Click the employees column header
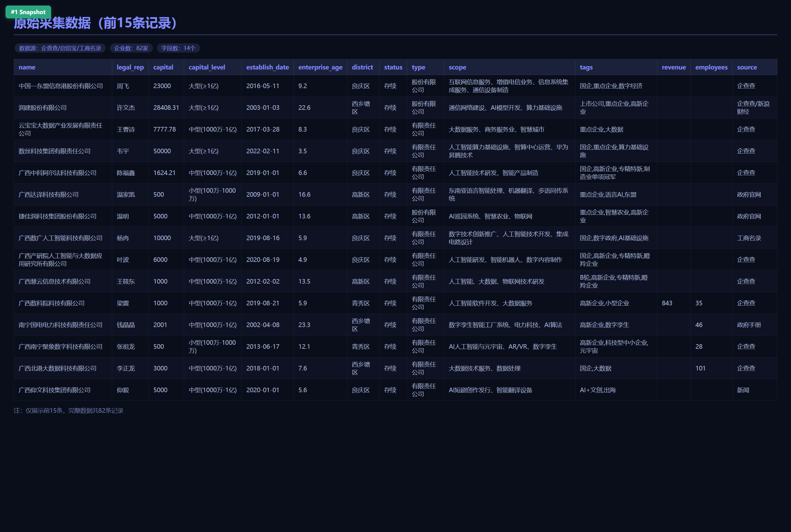 click(711, 67)
